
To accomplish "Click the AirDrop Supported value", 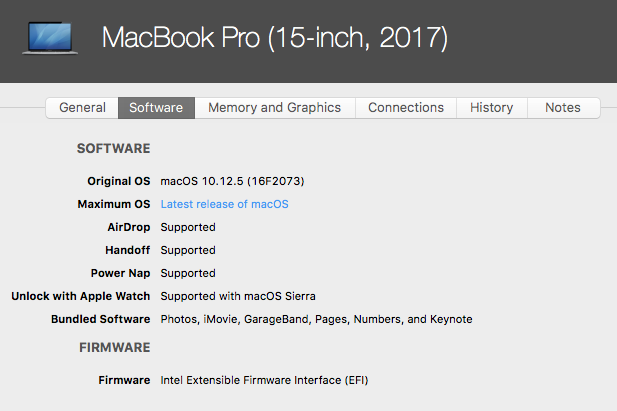I will [x=188, y=227].
